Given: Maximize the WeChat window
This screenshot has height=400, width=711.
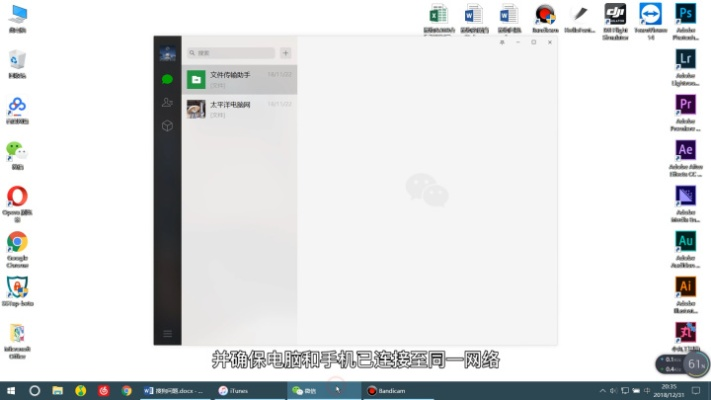Looking at the screenshot, I should pos(534,42).
